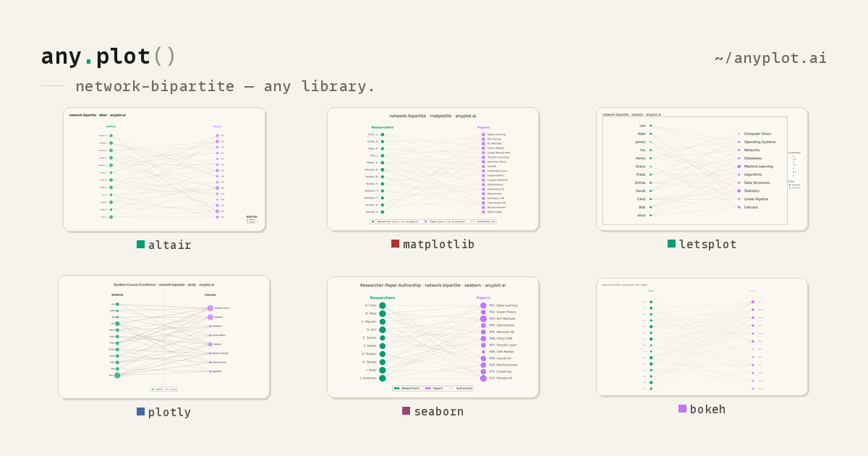The height and width of the screenshot is (456, 868).
Task: Open the matplotlib chart thumbnail
Action: [433, 169]
